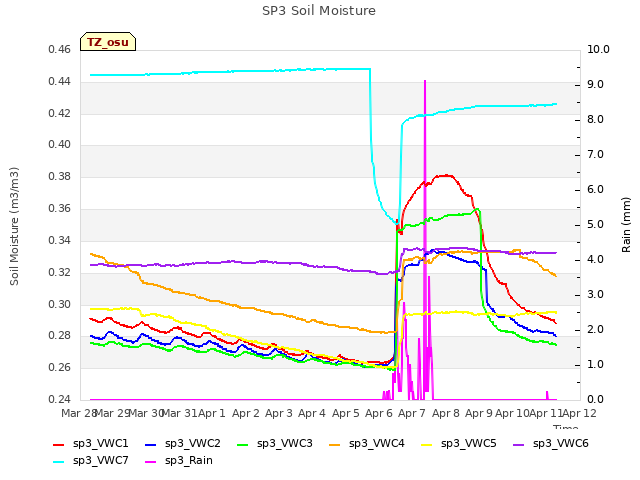The height and width of the screenshot is (480, 640).
Task: Click the 3.0 rain axis tick label
Action: coord(595,295)
